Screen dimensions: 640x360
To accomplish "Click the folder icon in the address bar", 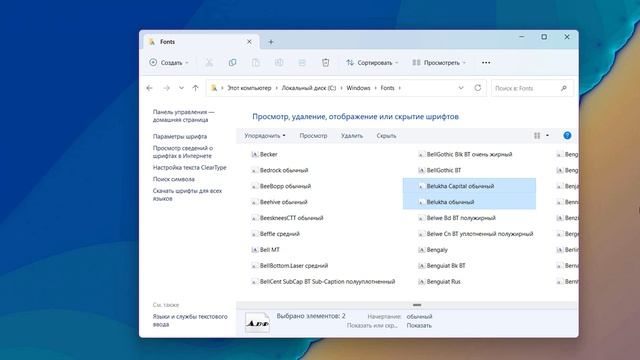I will tap(214, 88).
